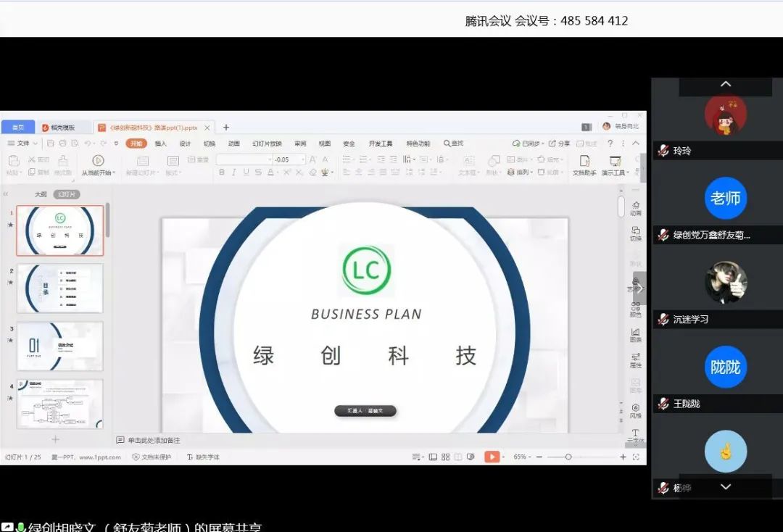This screenshot has width=783, height=532.
Task: Open the 图表 chart side panel icon
Action: coord(635,335)
